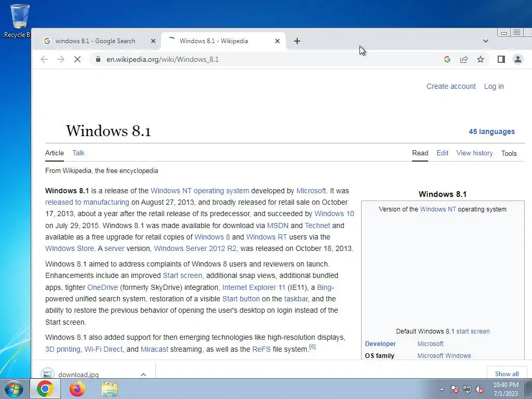Launch Firefox from the taskbar

(x=77, y=389)
